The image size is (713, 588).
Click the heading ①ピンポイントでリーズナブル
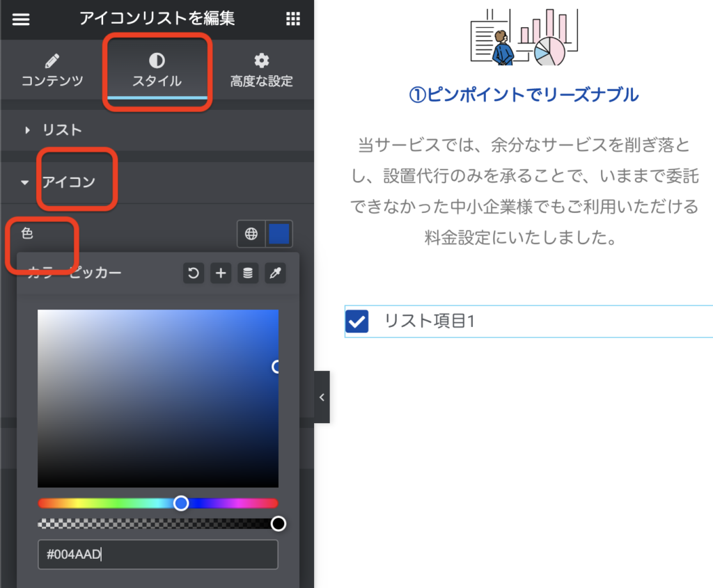[x=524, y=95]
